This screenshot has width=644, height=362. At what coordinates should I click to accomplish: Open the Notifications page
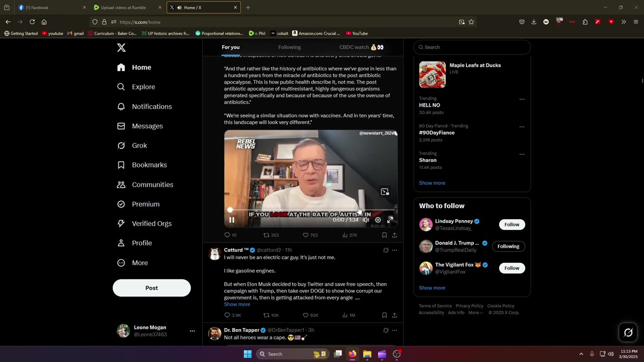tap(144, 107)
